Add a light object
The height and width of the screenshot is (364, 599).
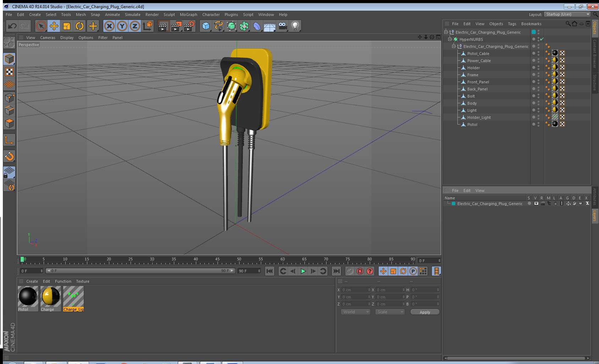[295, 26]
